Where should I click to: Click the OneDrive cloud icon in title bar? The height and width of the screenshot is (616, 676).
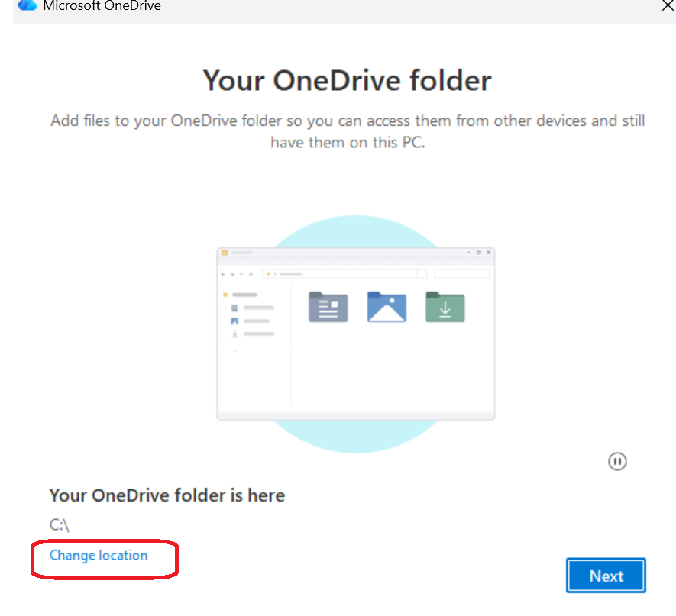pos(27,5)
